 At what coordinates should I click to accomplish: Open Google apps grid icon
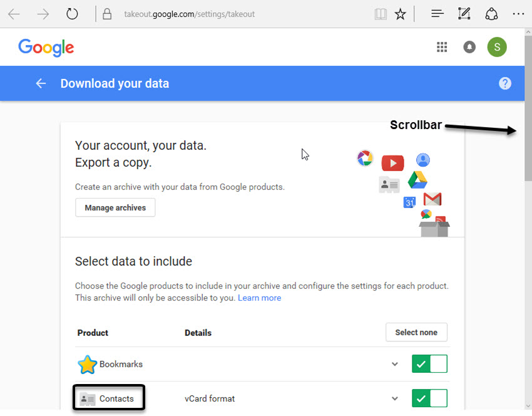(x=442, y=47)
